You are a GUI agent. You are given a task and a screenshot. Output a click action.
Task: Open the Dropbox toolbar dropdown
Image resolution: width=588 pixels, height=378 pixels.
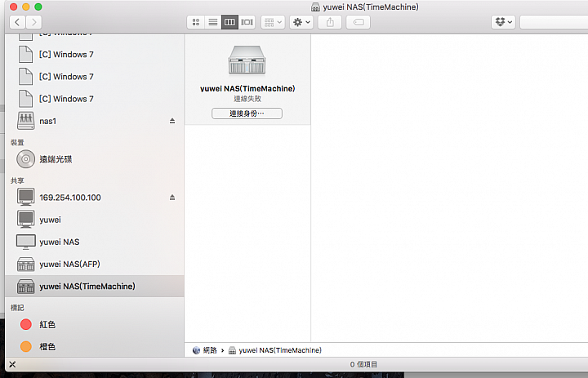[503, 22]
